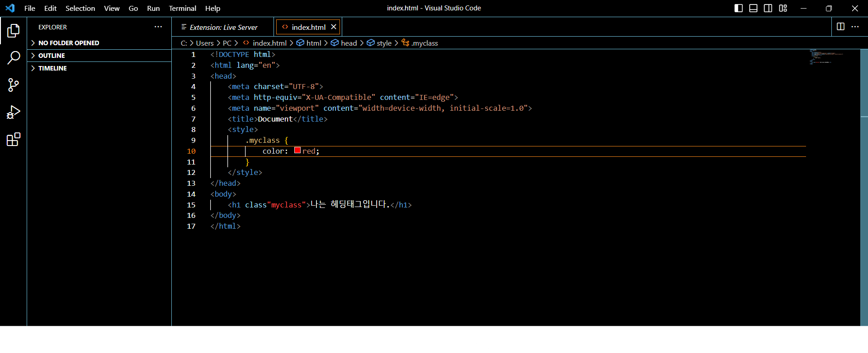Open the Terminal menu
Screen dimensions: 868x353
(x=182, y=8)
